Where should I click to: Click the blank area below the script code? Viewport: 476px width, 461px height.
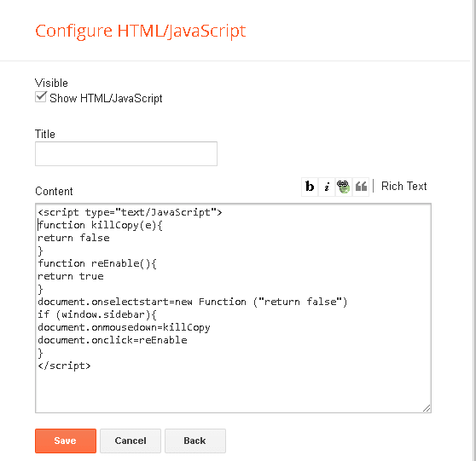(233, 391)
